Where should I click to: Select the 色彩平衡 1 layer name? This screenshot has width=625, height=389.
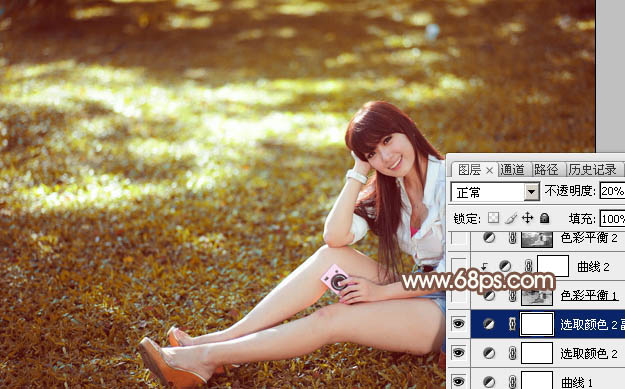click(x=589, y=295)
